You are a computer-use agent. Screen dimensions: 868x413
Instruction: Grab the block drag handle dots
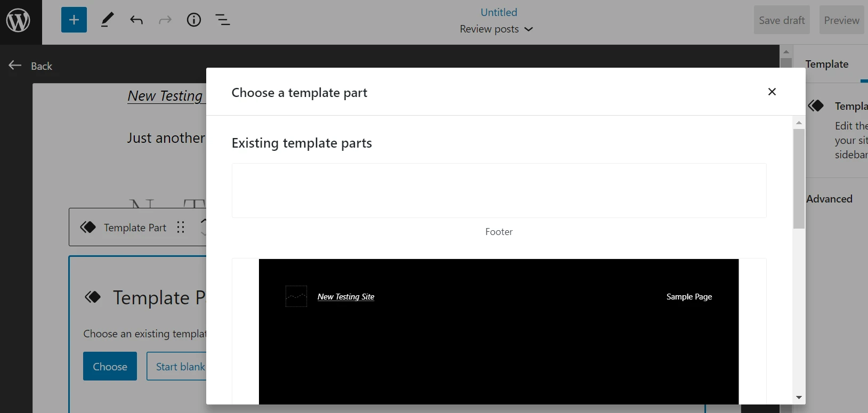coord(181,228)
